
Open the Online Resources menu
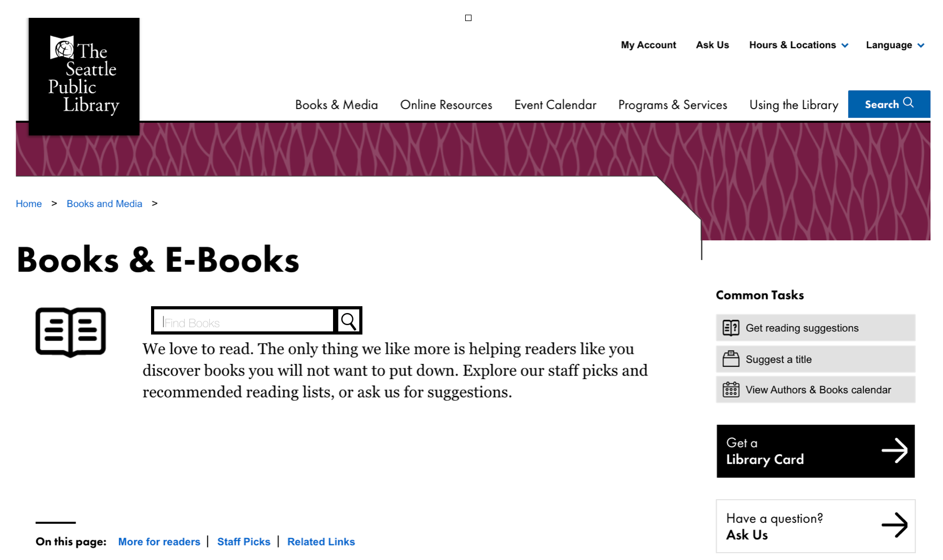pyautogui.click(x=446, y=105)
